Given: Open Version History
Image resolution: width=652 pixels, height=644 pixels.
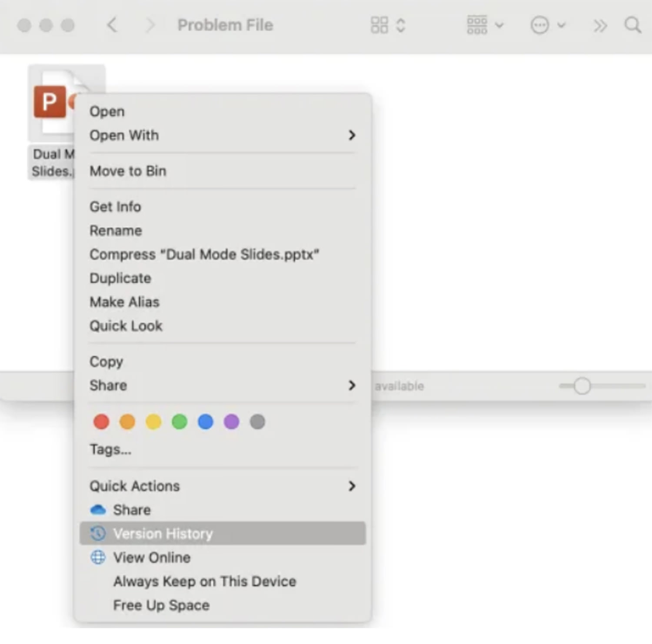Looking at the screenshot, I should [x=223, y=534].
